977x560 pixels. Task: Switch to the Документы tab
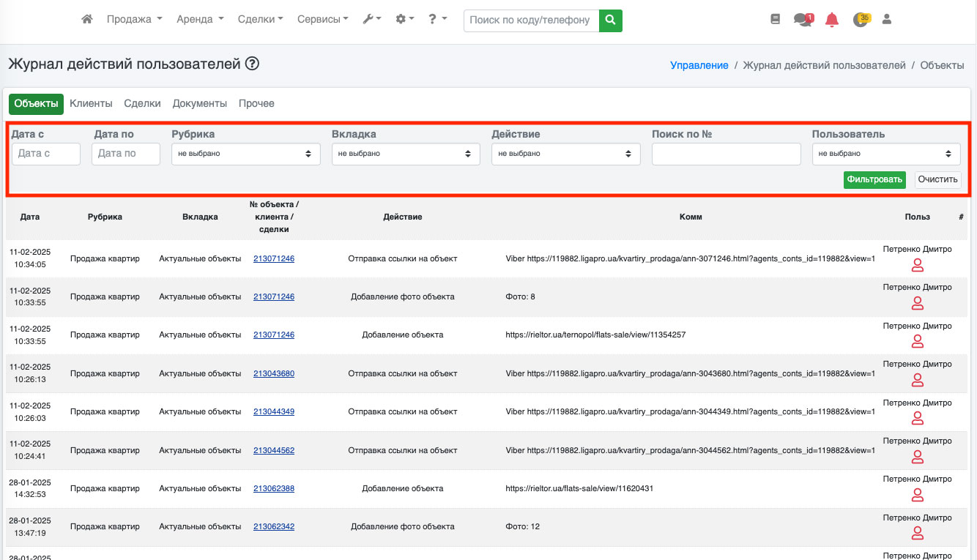tap(199, 104)
